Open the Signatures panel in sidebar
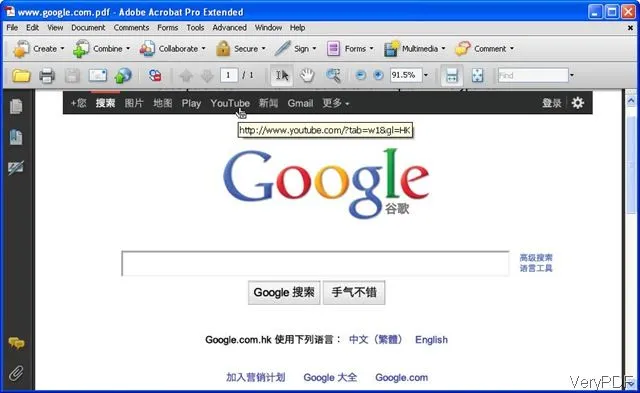640x393 pixels. (x=16, y=167)
